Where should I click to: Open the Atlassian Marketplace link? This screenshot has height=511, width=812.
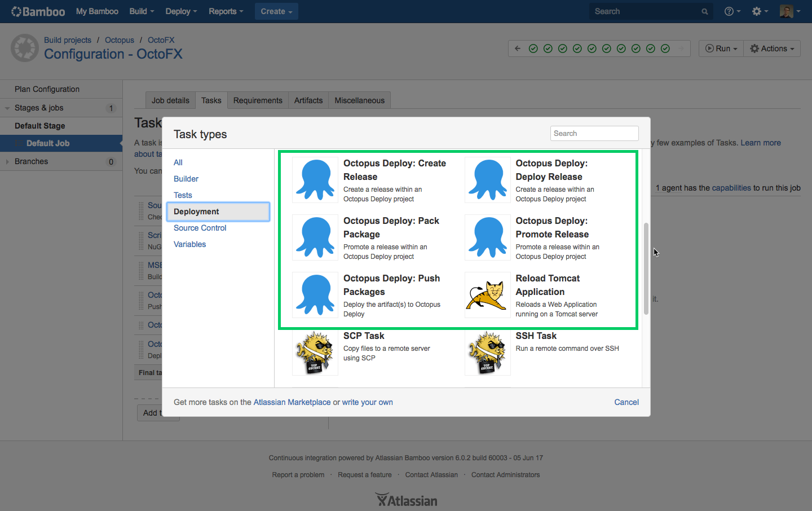click(x=292, y=402)
